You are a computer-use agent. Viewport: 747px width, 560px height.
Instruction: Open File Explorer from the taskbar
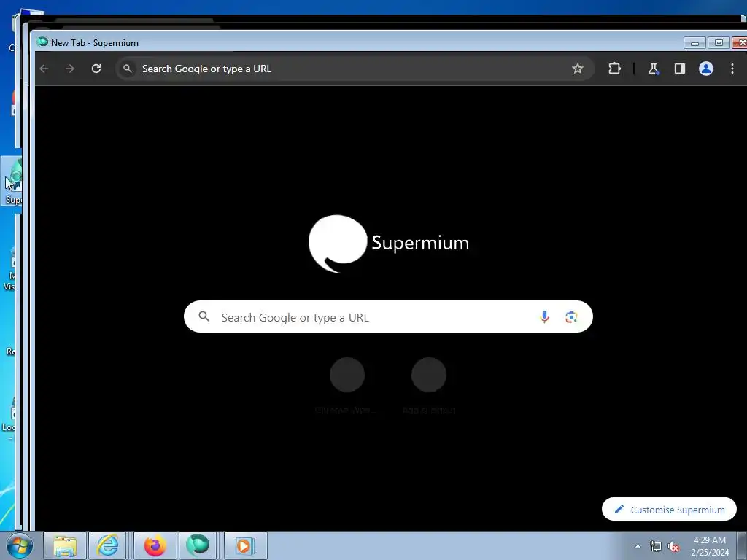pyautogui.click(x=65, y=545)
